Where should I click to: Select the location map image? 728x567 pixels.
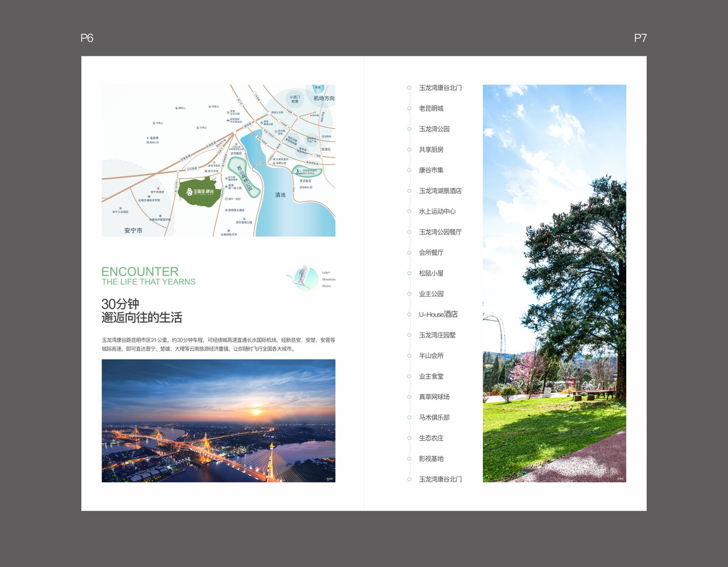pyautogui.click(x=219, y=161)
